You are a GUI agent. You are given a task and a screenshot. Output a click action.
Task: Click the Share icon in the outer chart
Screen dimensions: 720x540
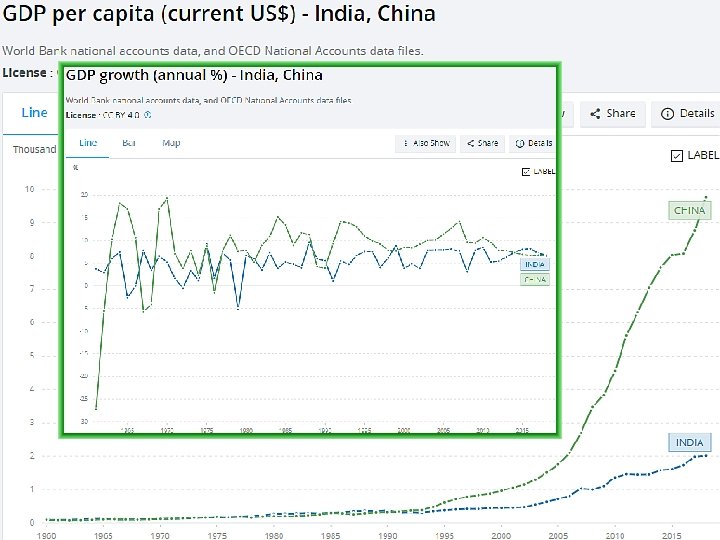point(594,114)
